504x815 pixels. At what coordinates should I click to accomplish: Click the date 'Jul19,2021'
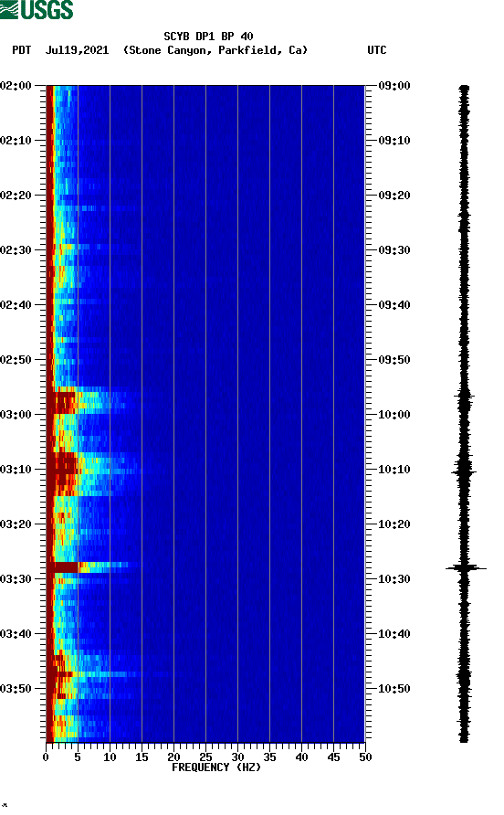(77, 50)
